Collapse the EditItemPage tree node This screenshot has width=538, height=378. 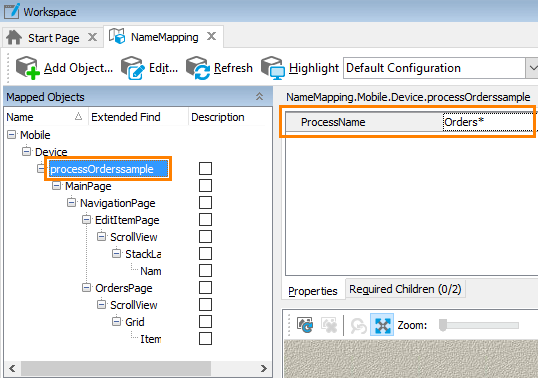click(86, 219)
